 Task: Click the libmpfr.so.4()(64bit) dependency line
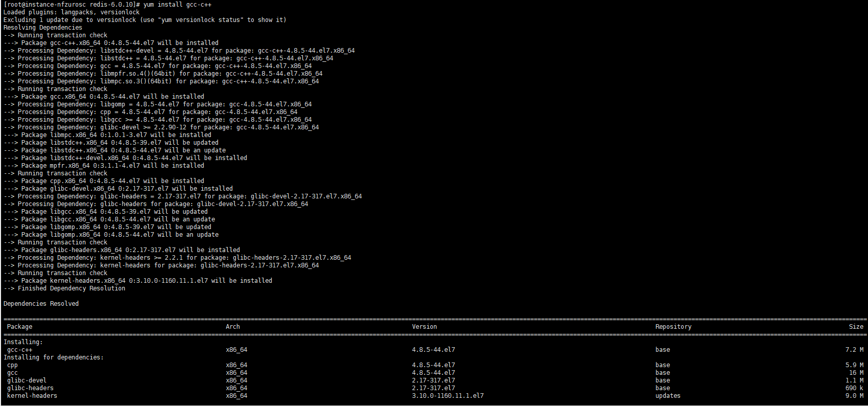163,74
